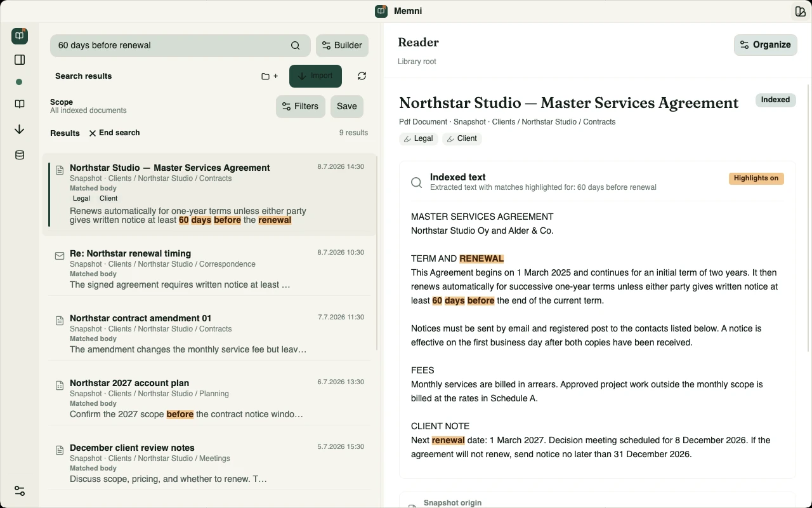Click document icon of December client review notes

pos(60,450)
